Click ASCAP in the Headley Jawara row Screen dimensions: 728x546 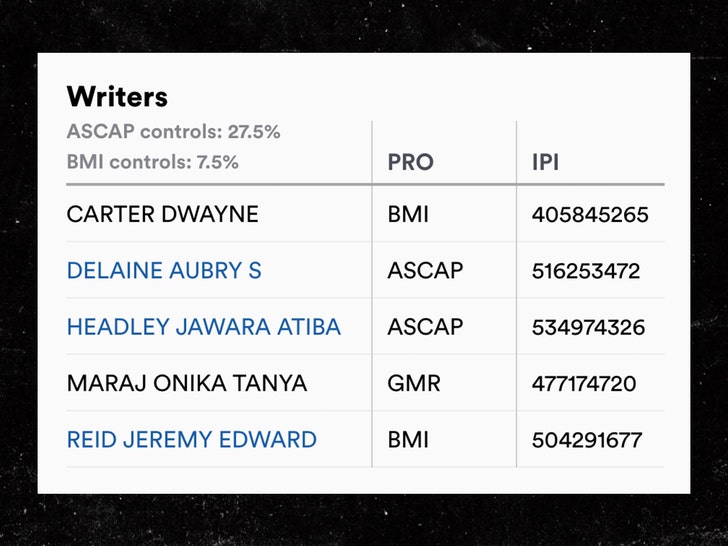[425, 327]
